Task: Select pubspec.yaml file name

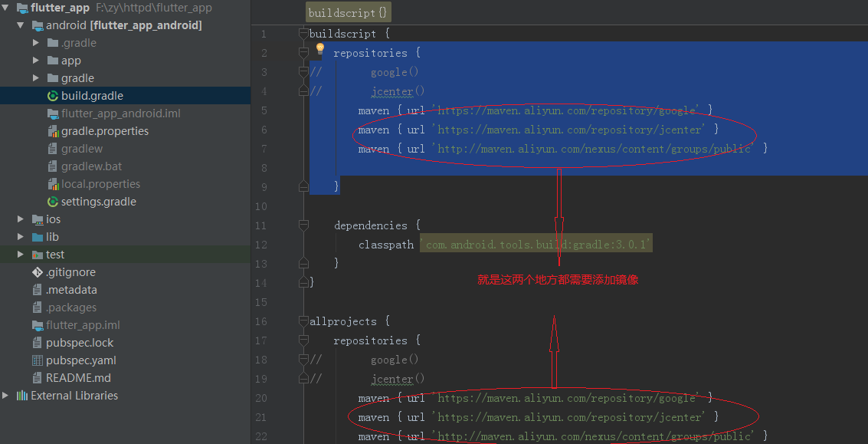Action: [81, 360]
